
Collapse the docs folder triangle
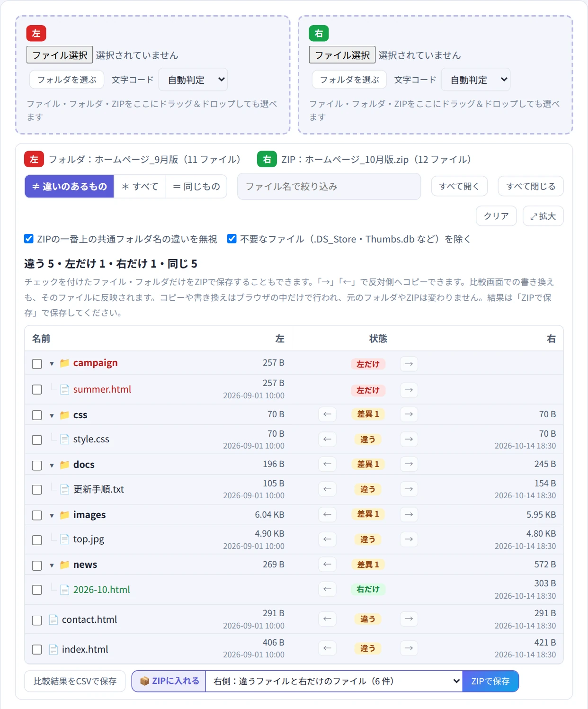52,465
